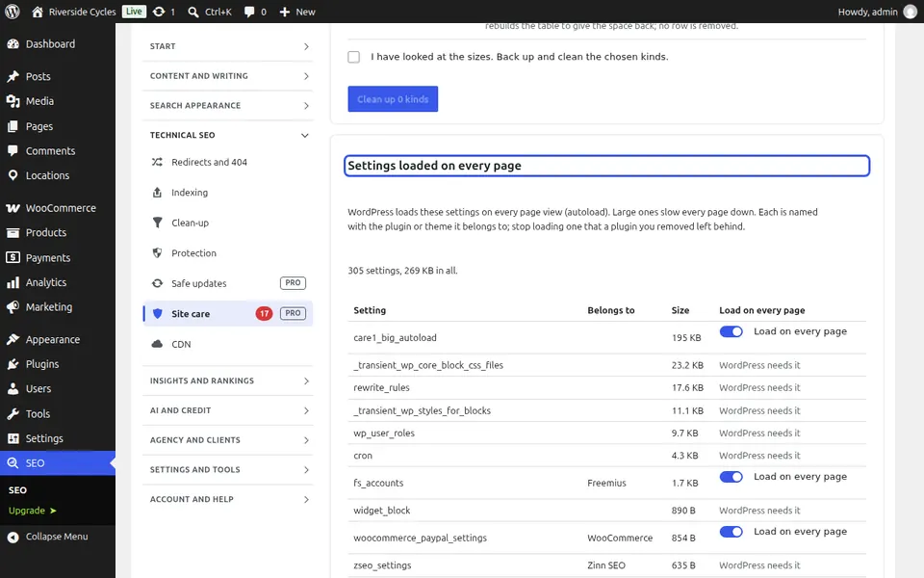Open Marketing in the sidebar
924x578 pixels.
click(x=58, y=306)
